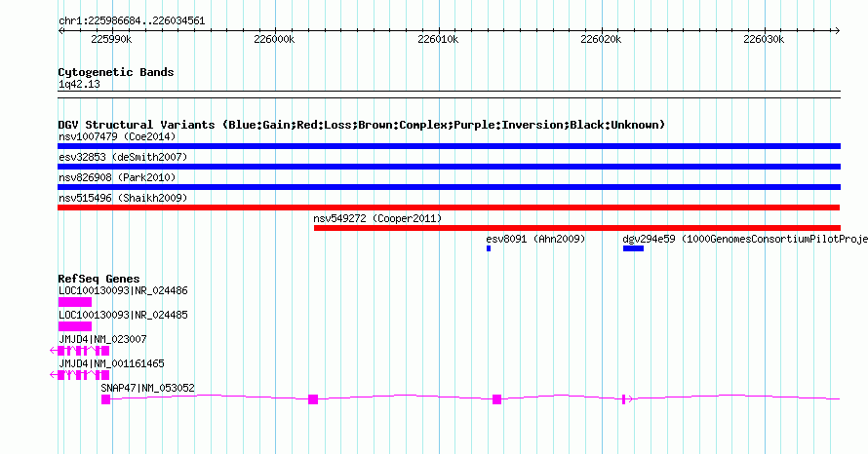Viewport: 868px width, 454px height.
Task: Click the red loss bar under nsv515496
Action: pos(449,208)
